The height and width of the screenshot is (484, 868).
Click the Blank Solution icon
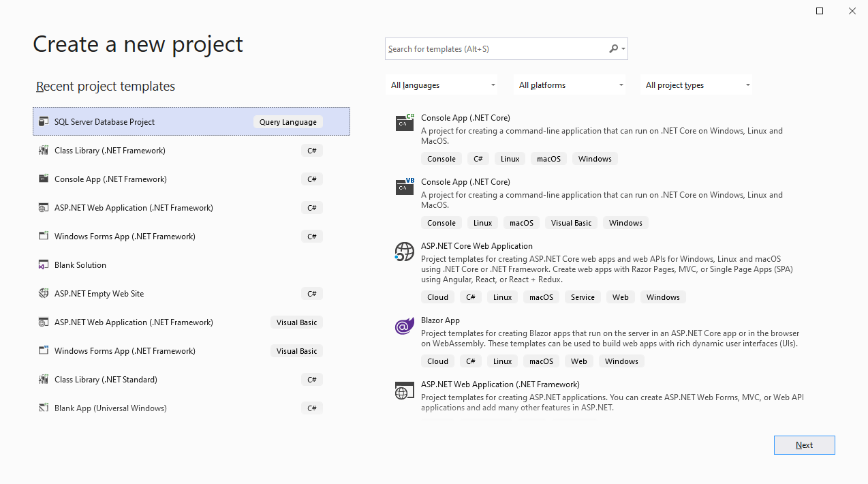[x=44, y=265]
